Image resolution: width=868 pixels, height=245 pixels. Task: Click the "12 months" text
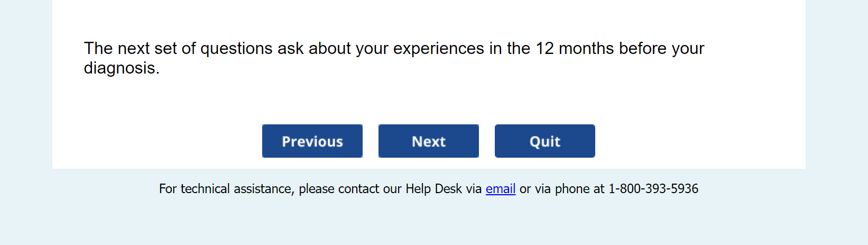[575, 49]
